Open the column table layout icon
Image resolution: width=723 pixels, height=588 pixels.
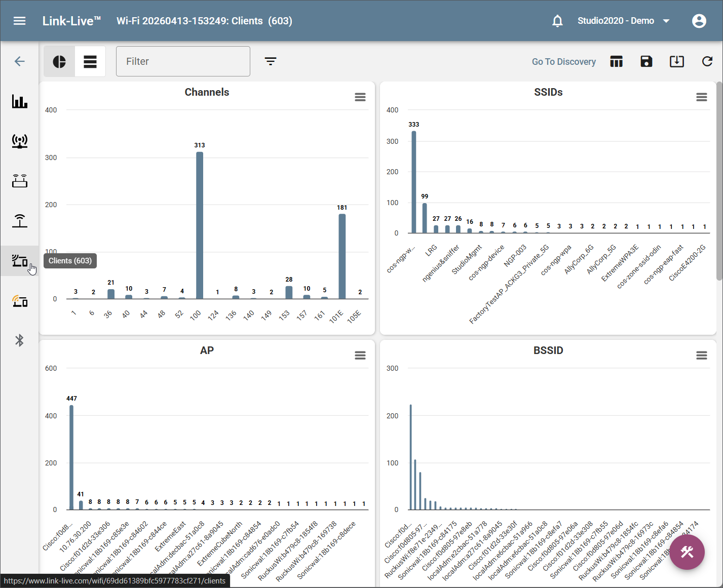click(616, 61)
